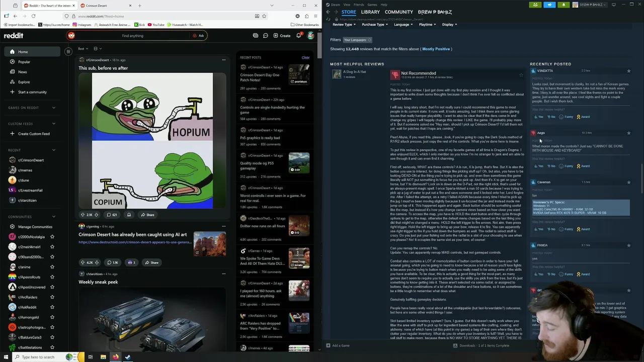Open Firefox application menu
Image resolution: width=644 pixels, height=362 pixels.
(x=315, y=16)
